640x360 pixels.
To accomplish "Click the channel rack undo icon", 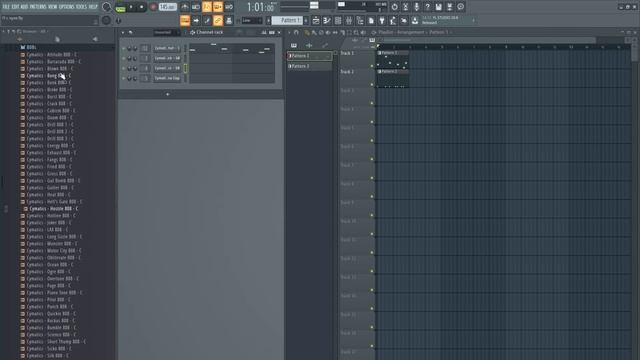I will pyautogui.click(x=131, y=32).
